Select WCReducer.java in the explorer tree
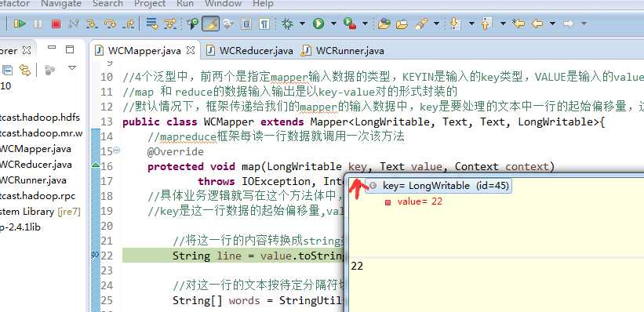 [x=36, y=164]
